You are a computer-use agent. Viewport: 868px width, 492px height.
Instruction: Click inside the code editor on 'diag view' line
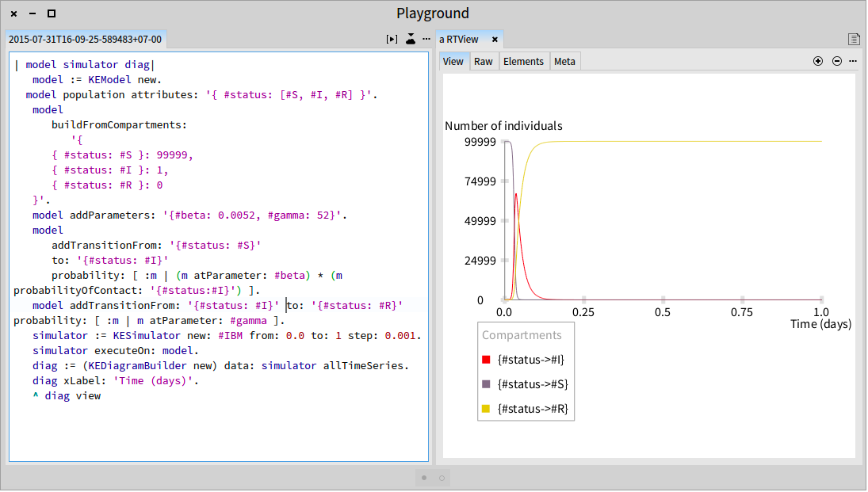tap(72, 396)
